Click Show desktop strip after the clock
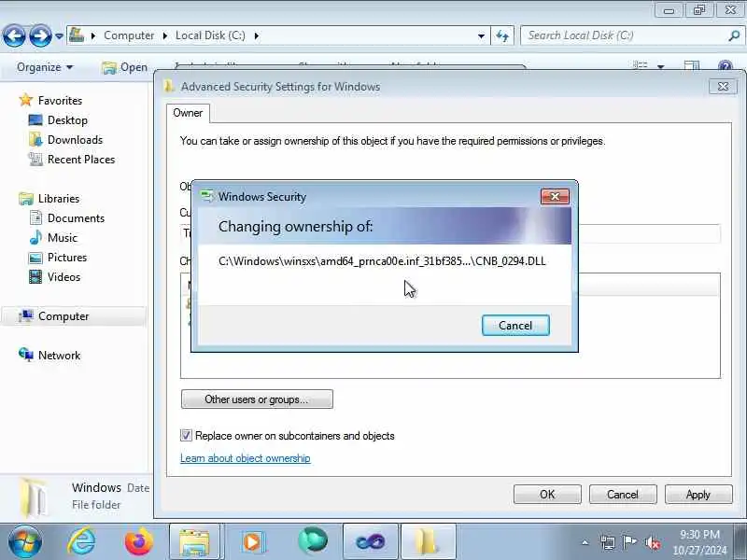747x560 pixels. (x=740, y=541)
